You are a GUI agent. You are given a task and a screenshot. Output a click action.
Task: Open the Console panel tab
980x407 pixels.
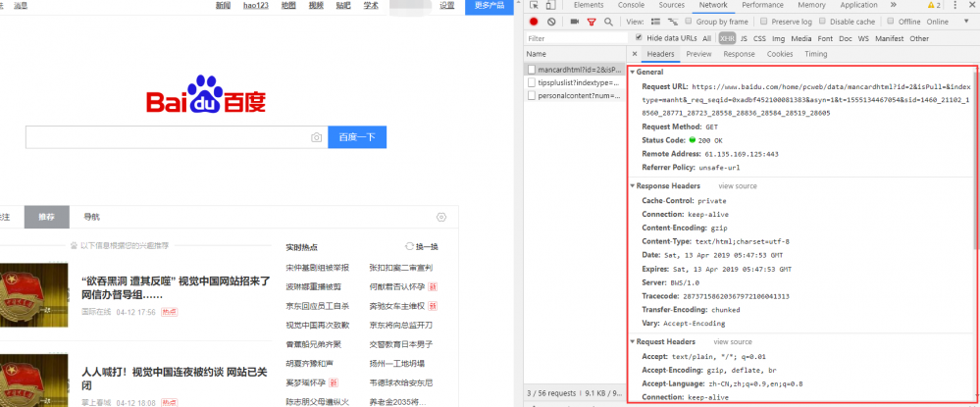click(x=631, y=5)
